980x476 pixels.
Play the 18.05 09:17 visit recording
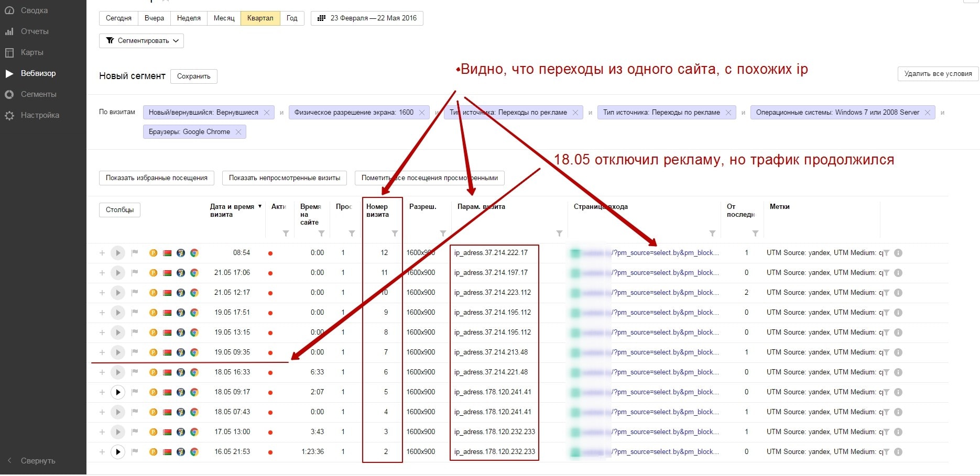coord(118,392)
